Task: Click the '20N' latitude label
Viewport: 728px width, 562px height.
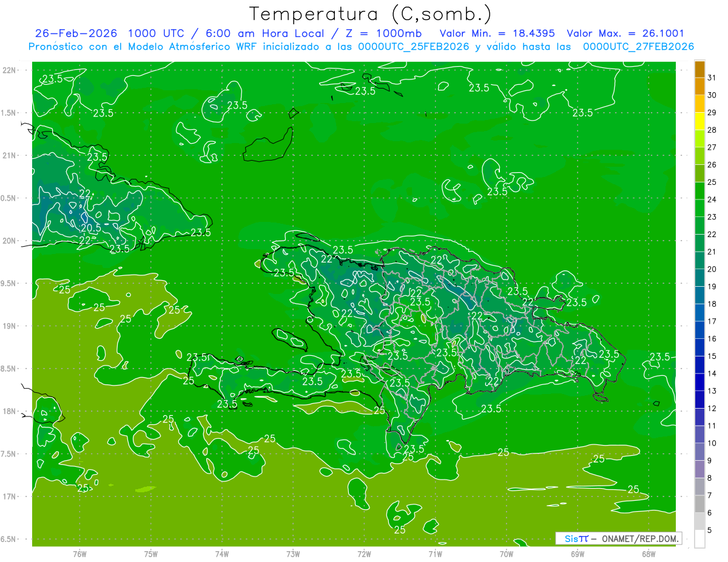Action: point(10,241)
